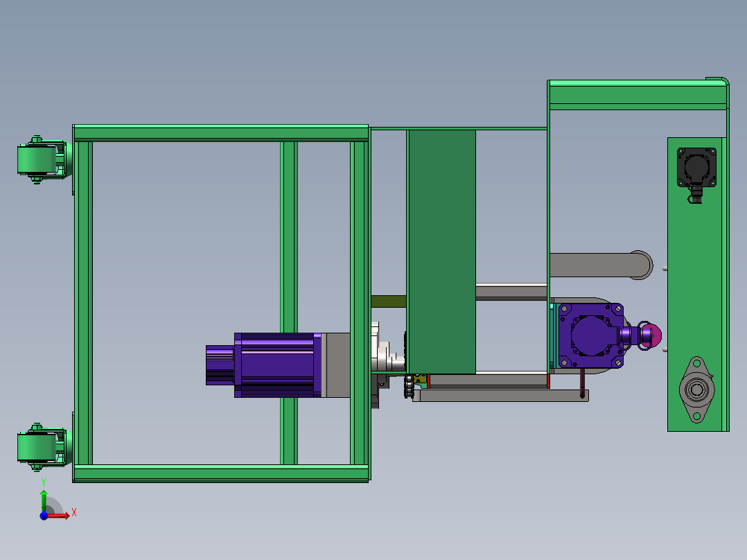Select the bottom green beam of left frame
The height and width of the screenshot is (560, 747).
tap(221, 473)
